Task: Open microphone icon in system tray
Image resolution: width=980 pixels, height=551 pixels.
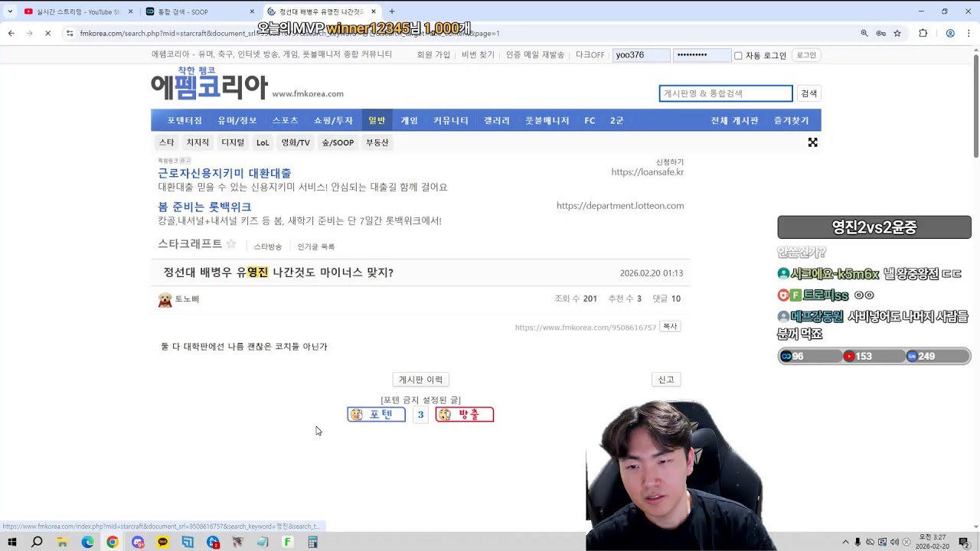Action: tap(858, 542)
